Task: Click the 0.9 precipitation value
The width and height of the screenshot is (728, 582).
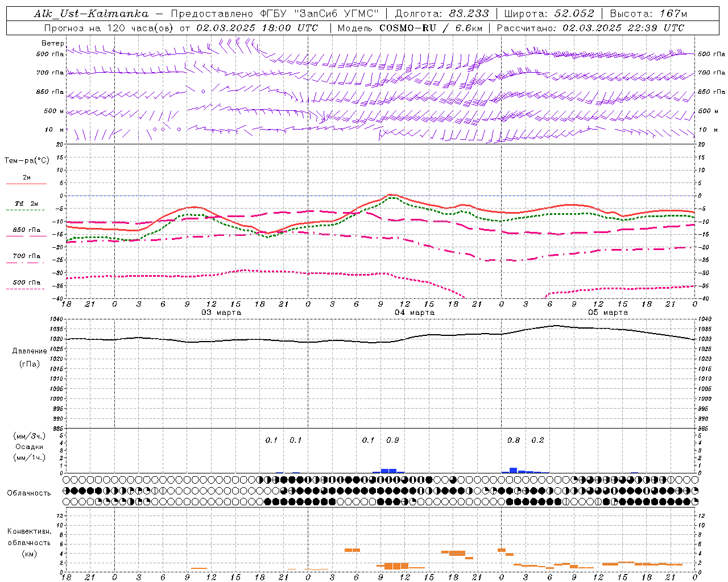Action: [x=392, y=440]
